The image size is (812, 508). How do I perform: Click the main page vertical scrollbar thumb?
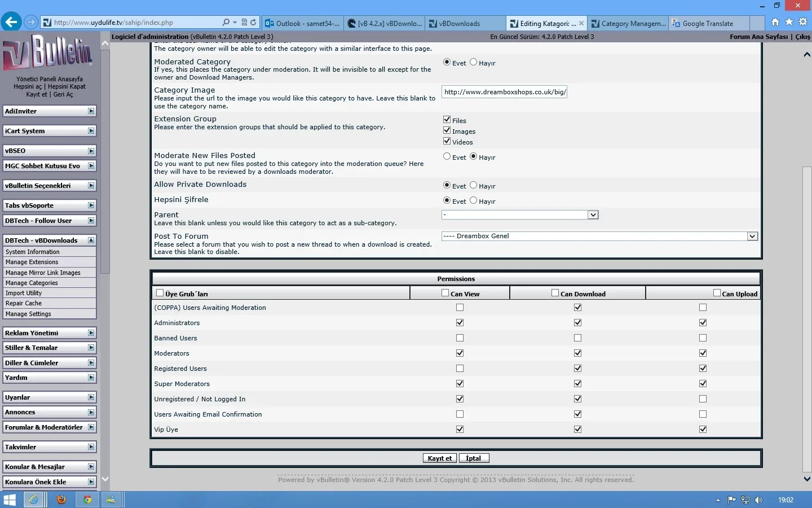tap(807, 319)
